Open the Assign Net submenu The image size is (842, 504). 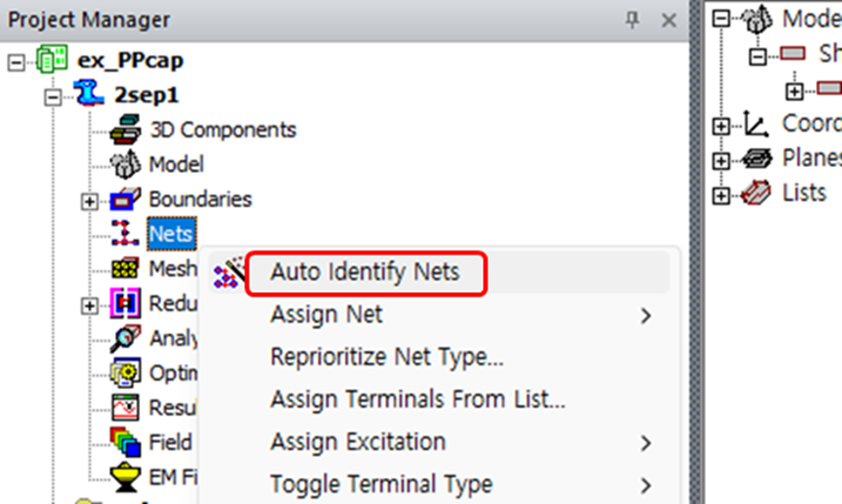326,315
